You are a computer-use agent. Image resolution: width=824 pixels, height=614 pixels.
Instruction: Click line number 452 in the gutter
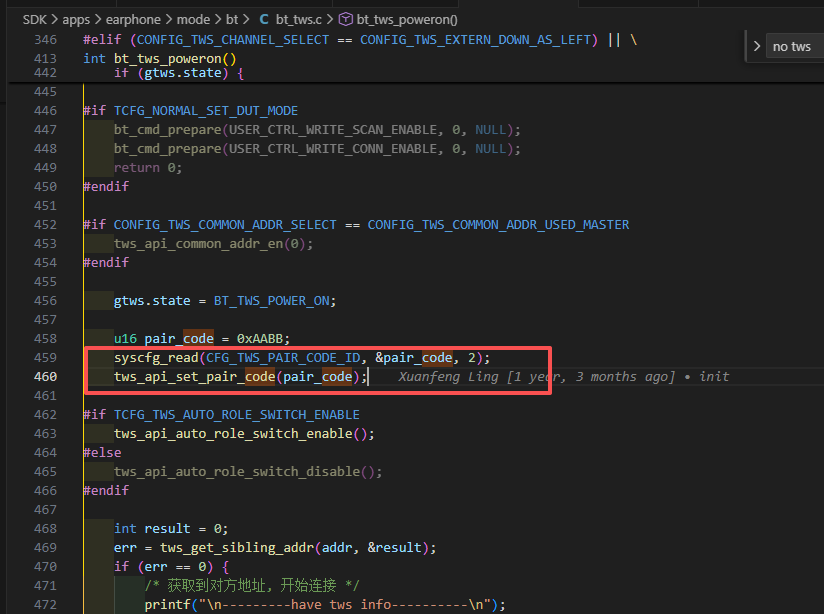click(x=45, y=224)
